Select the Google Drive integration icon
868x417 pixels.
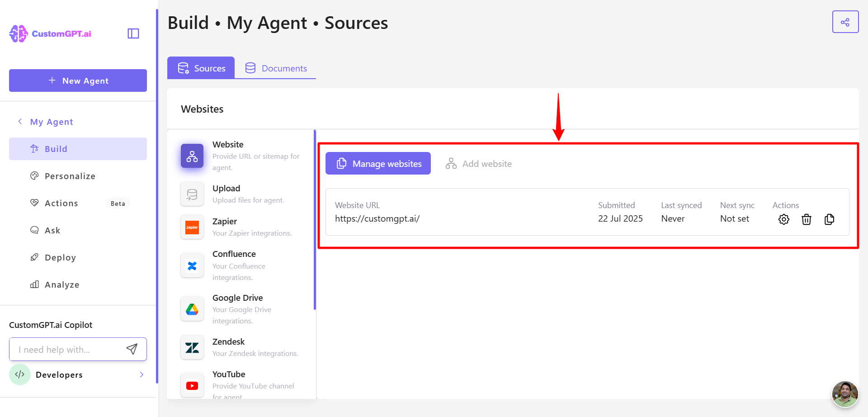192,309
